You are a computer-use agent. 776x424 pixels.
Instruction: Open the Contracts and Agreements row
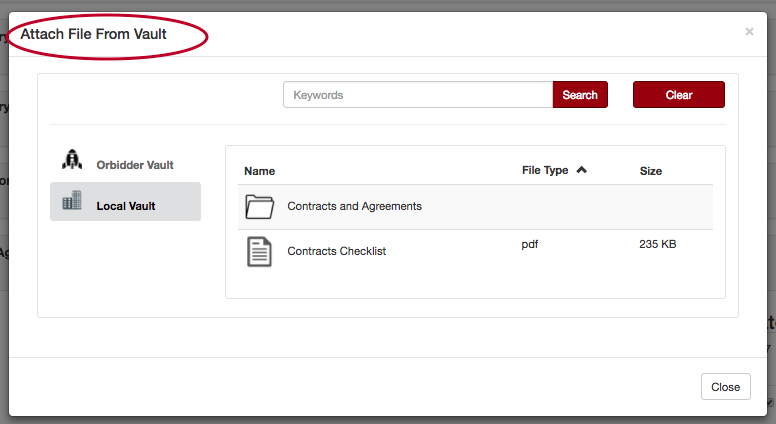[x=475, y=207]
